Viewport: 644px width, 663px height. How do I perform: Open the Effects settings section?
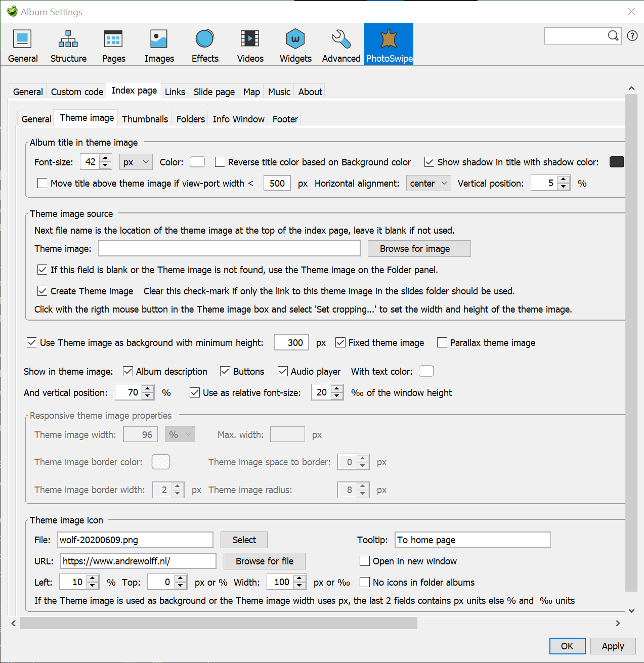(205, 46)
